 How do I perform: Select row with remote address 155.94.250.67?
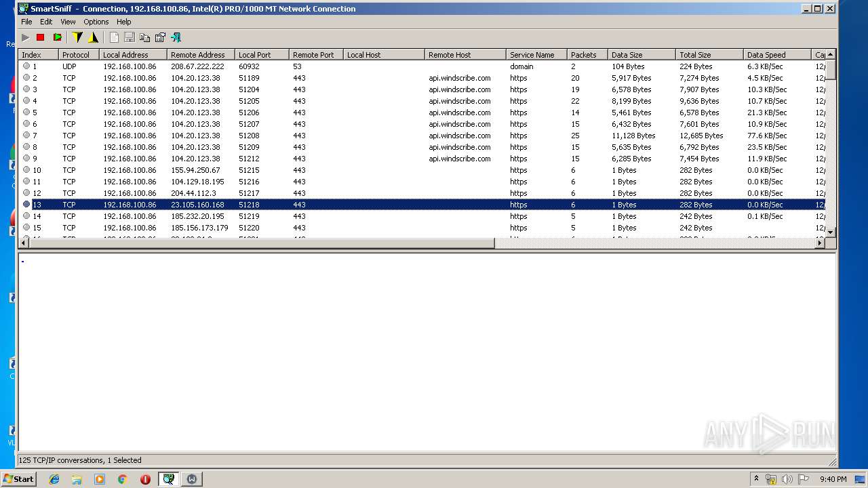(x=421, y=170)
